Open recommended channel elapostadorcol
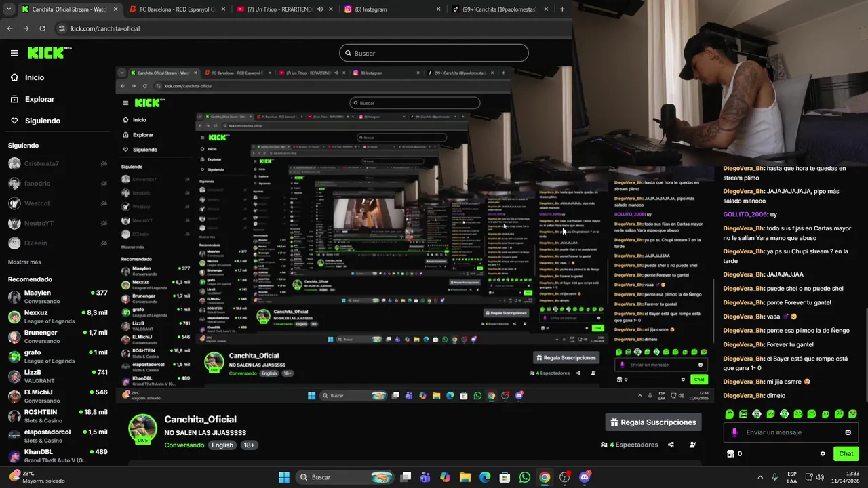The image size is (868, 488). tap(58, 436)
